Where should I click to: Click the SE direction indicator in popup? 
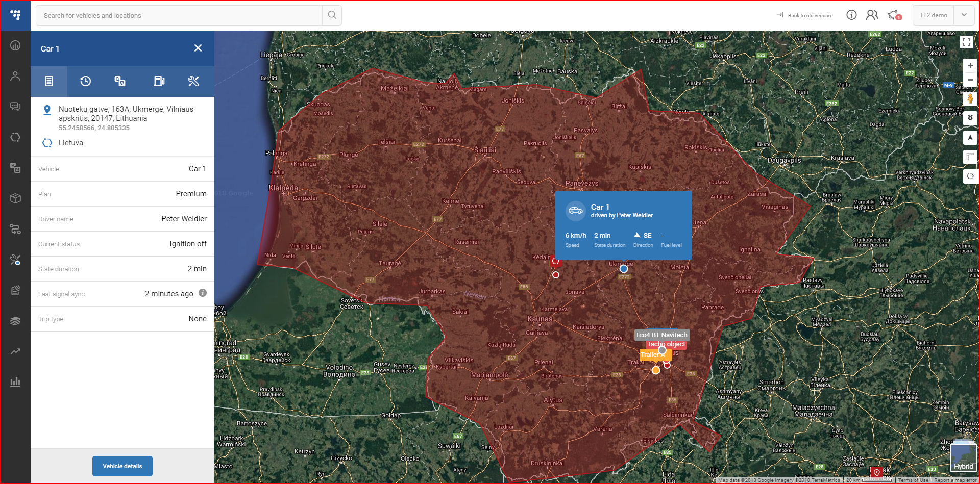coord(643,235)
